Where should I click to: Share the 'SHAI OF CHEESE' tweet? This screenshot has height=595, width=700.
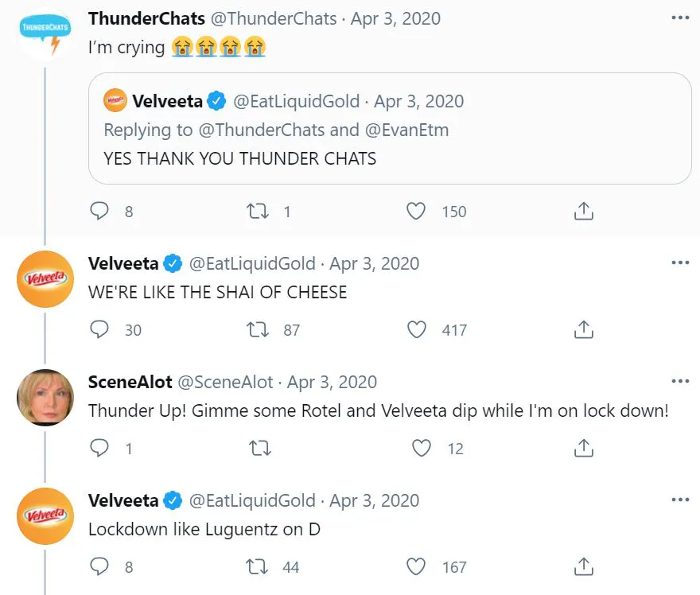(x=583, y=329)
